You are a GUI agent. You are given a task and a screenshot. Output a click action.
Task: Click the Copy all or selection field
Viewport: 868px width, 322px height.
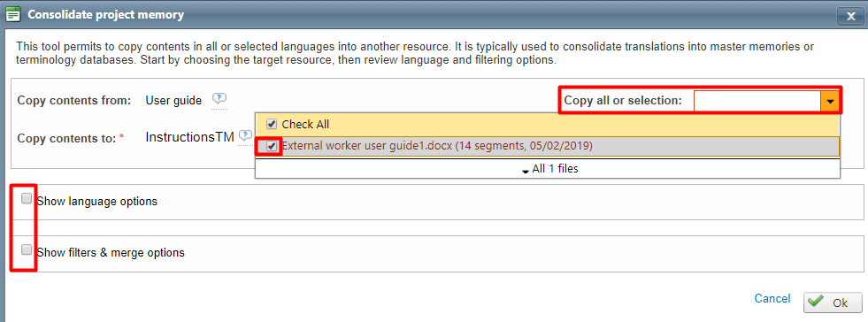coord(757,101)
